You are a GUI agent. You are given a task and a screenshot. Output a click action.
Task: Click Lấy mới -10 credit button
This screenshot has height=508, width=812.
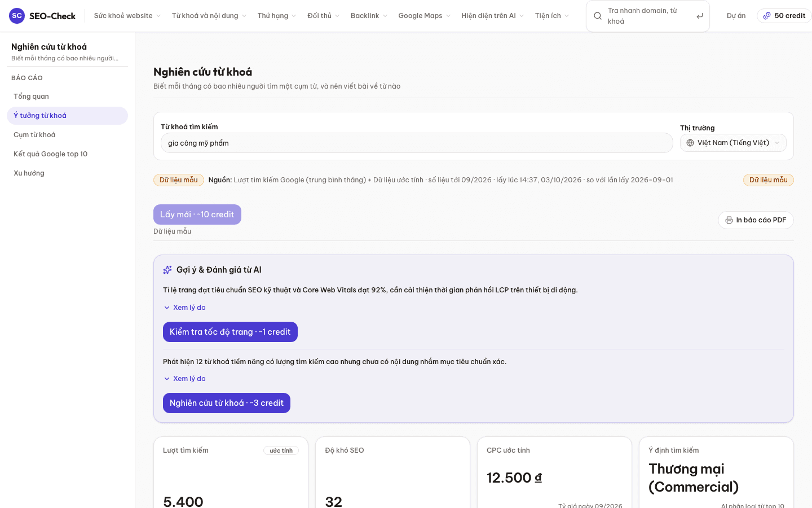pyautogui.click(x=197, y=214)
